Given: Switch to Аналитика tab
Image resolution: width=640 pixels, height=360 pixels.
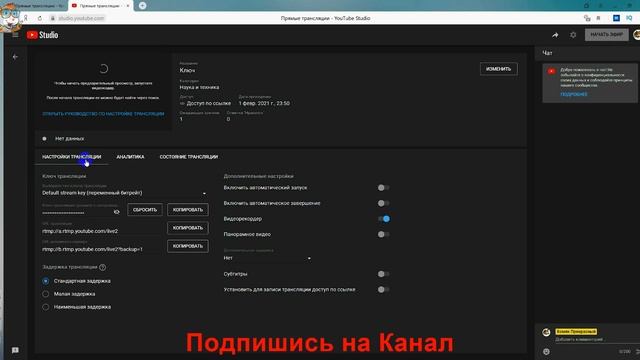Looking at the screenshot, I should click(130, 157).
